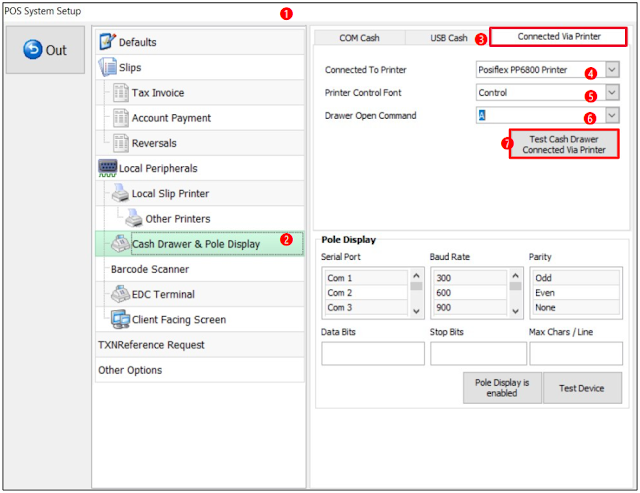Select Com 2 serial port

[x=366, y=293]
